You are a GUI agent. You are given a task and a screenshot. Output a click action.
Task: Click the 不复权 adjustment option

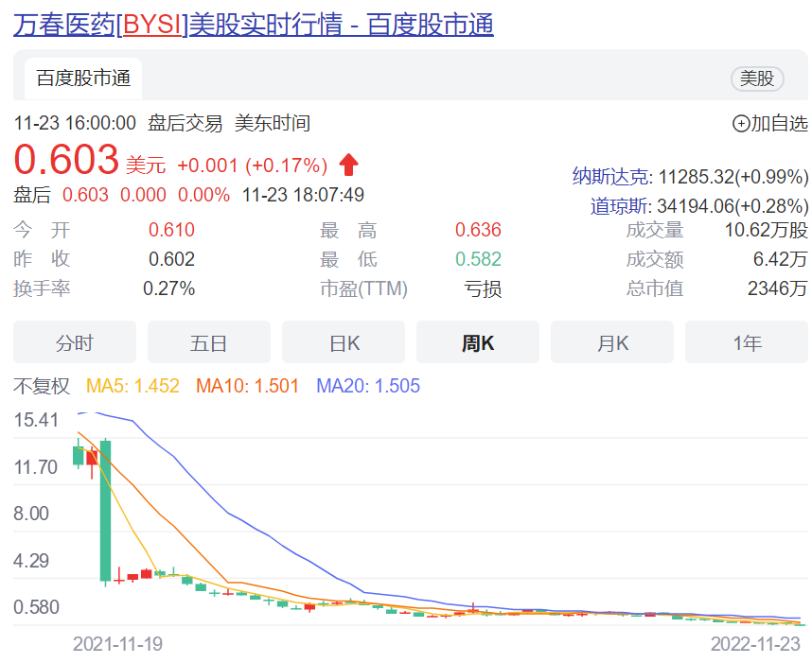42,386
